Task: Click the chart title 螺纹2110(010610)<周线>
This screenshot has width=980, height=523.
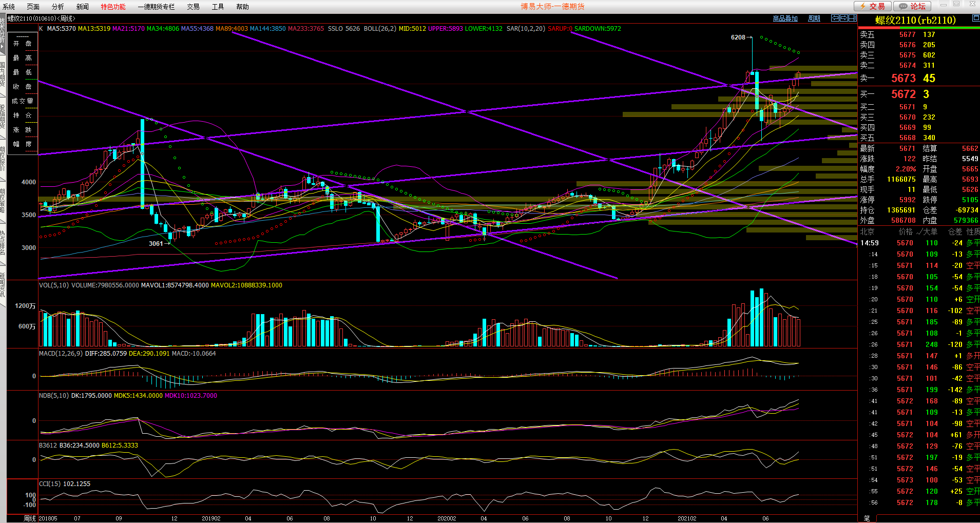Action: coord(41,18)
